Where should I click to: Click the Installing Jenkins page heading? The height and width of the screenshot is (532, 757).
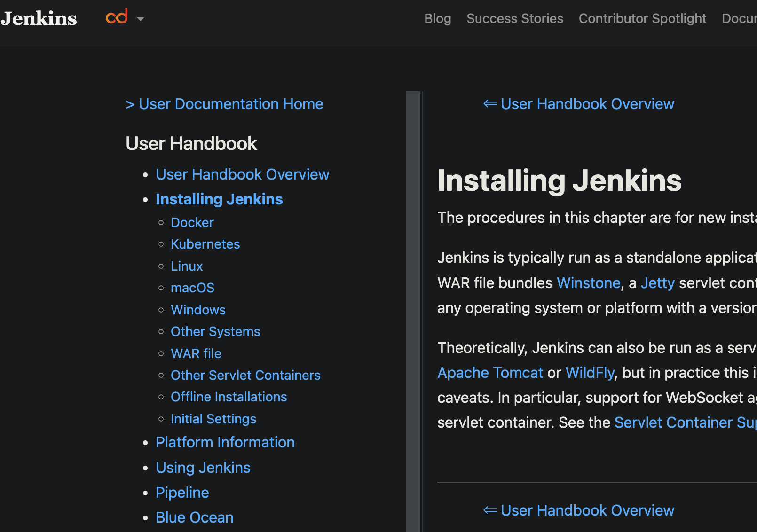tap(560, 181)
